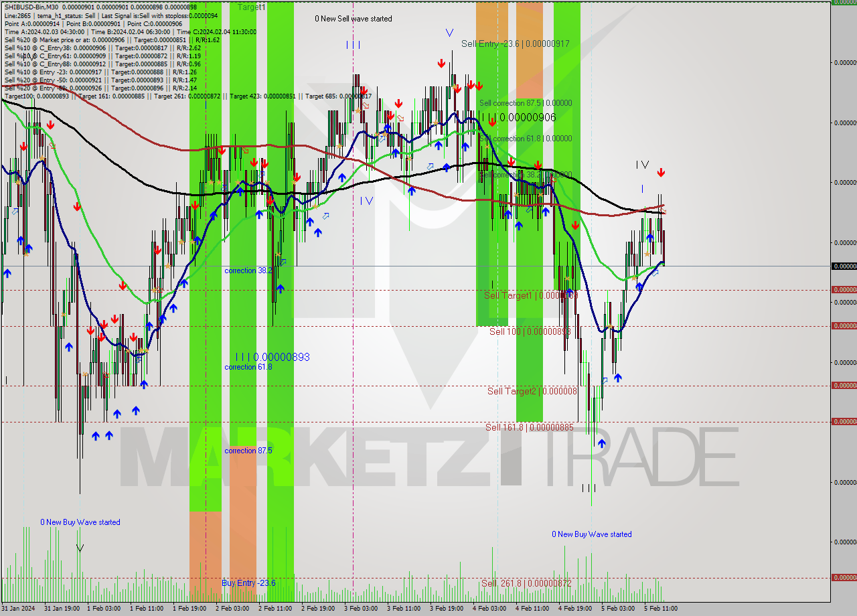The width and height of the screenshot is (857, 616).
Task: Click "0 New Buy Wave started" near 4 Feb 19:00
Action: [x=592, y=534]
